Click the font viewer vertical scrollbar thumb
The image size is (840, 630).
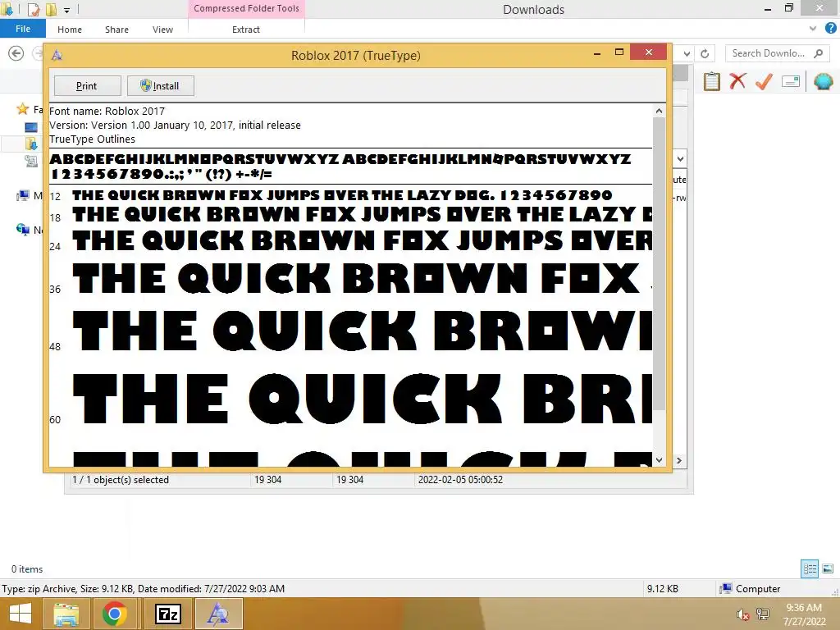click(x=659, y=263)
